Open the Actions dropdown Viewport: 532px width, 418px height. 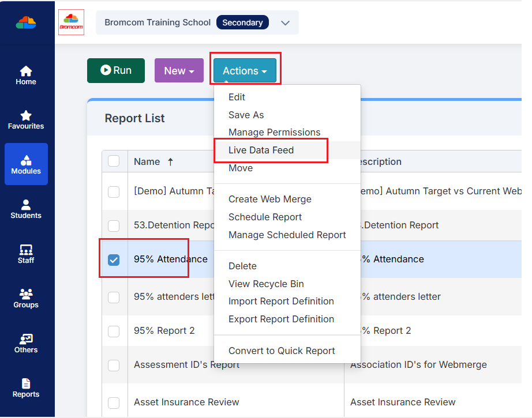[x=245, y=70]
